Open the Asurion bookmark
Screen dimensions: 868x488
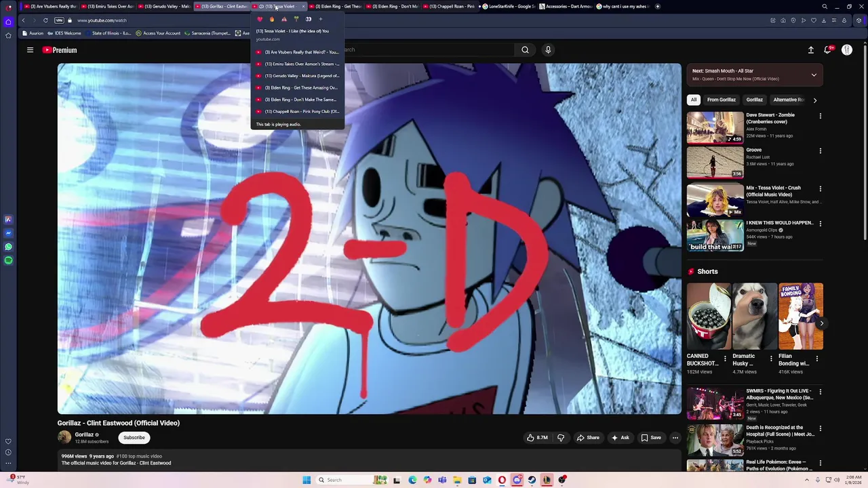pos(33,33)
